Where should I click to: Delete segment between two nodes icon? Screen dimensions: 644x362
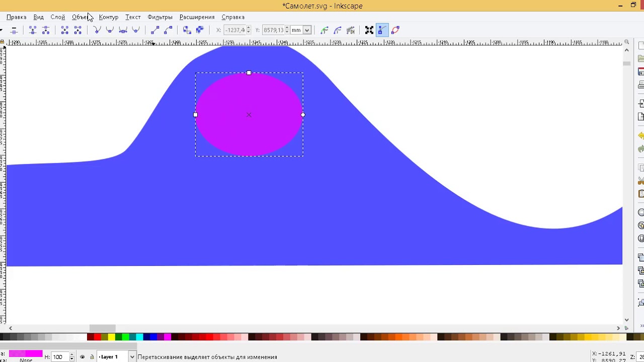(x=77, y=30)
